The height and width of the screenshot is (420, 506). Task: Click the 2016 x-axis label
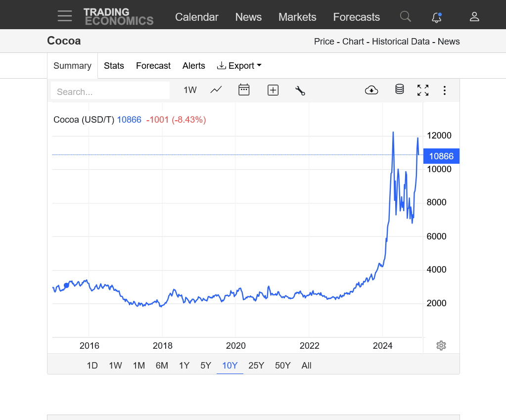[x=90, y=346]
